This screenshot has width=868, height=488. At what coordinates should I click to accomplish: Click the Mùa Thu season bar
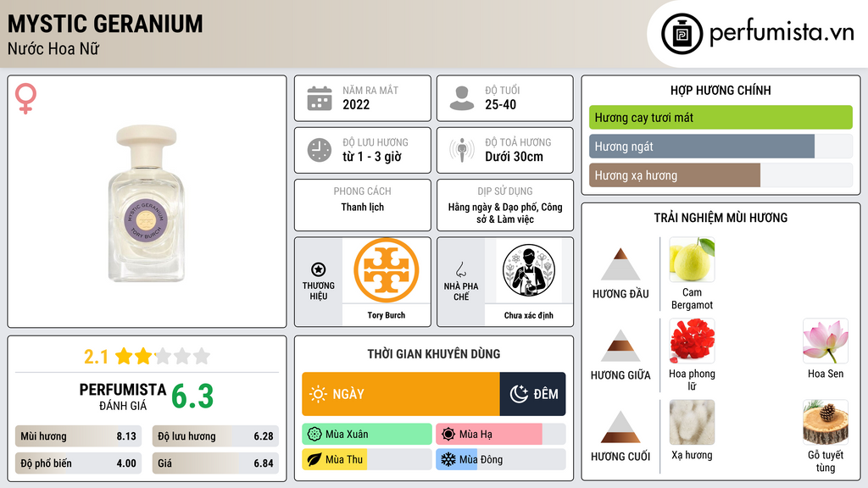click(x=367, y=460)
